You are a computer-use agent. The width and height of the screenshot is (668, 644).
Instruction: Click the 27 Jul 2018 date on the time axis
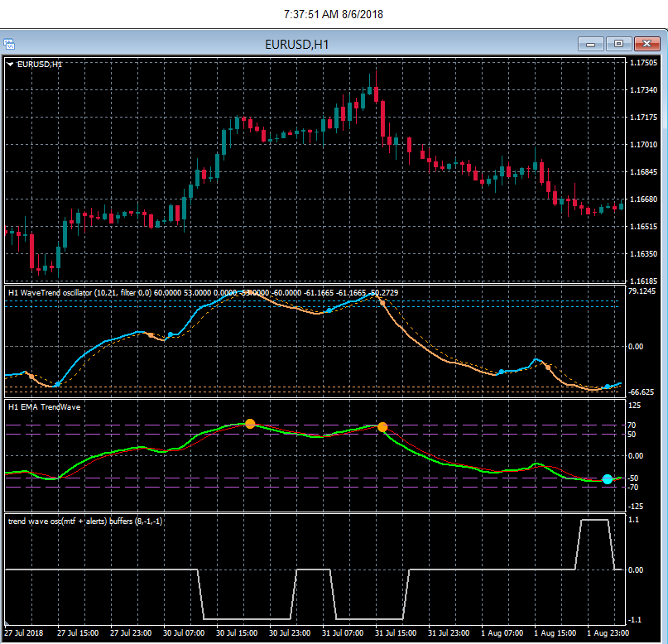click(x=22, y=632)
